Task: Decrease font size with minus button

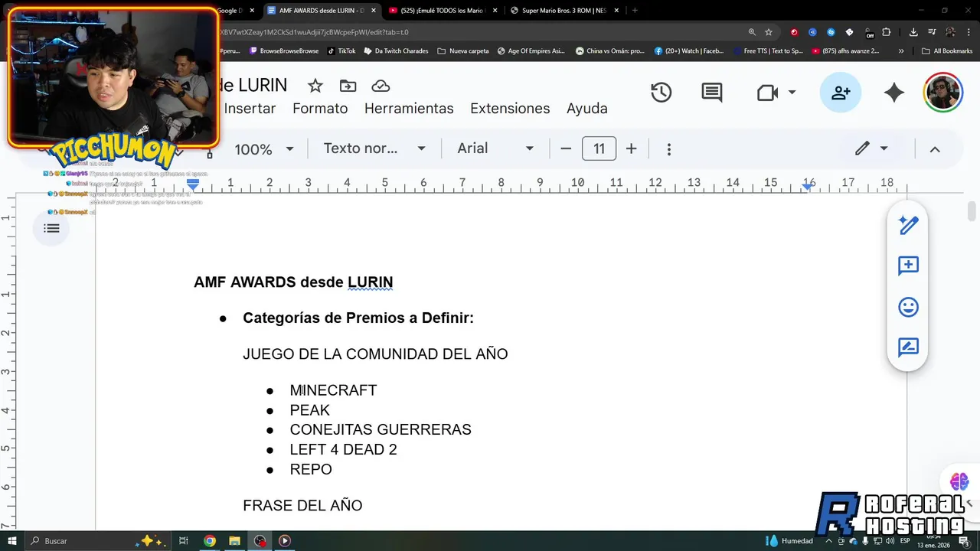Action: click(566, 148)
